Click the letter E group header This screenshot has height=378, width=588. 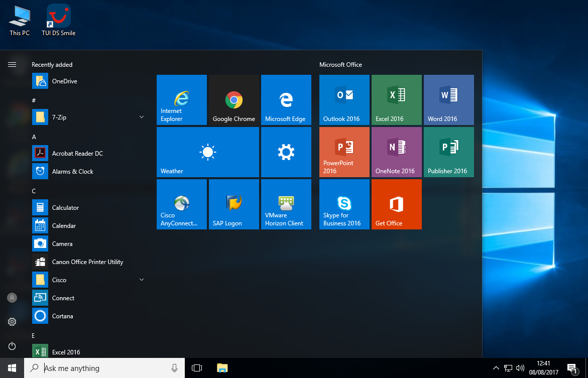click(x=33, y=336)
